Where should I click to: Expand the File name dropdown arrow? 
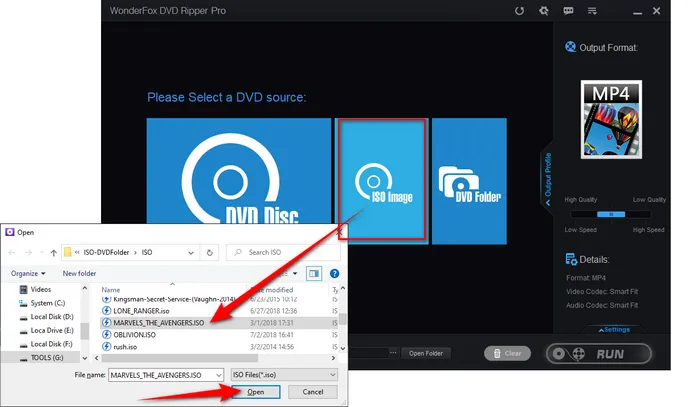[219, 375]
